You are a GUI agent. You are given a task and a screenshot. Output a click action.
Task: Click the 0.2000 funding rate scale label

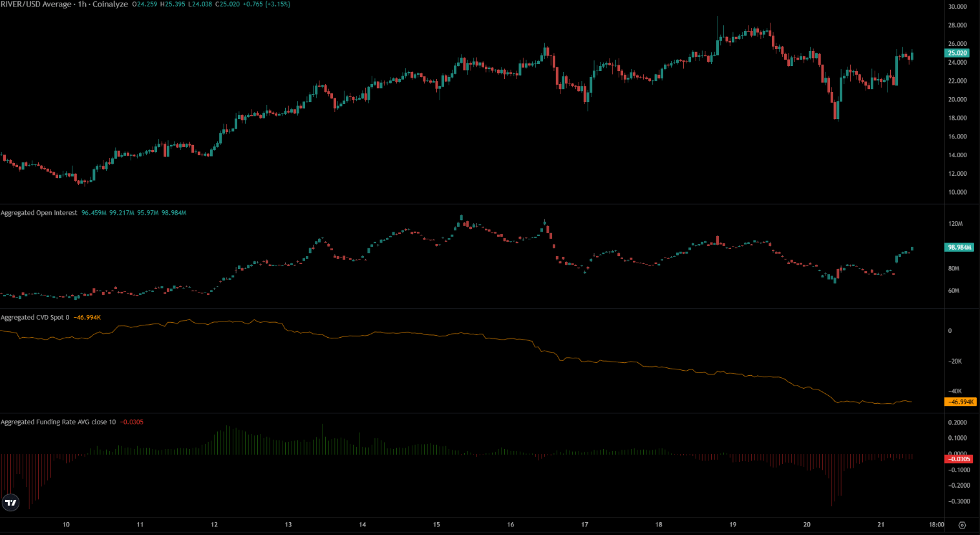[957, 422]
